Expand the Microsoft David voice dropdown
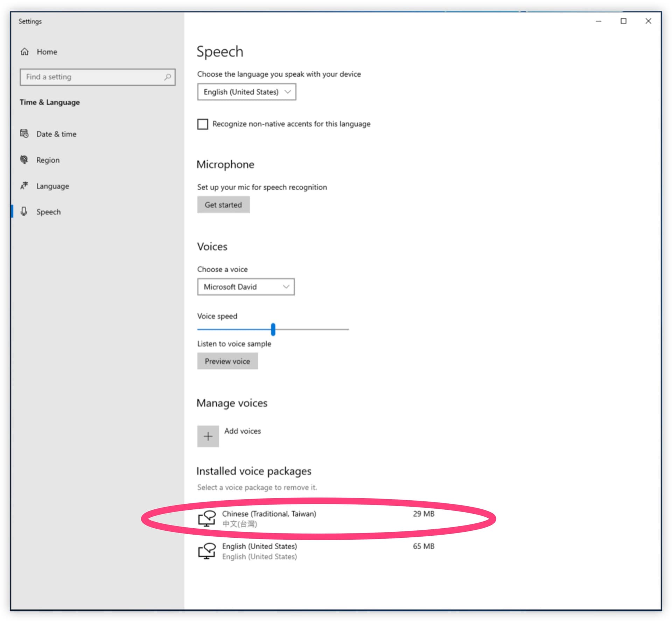The image size is (672, 621). click(x=246, y=287)
